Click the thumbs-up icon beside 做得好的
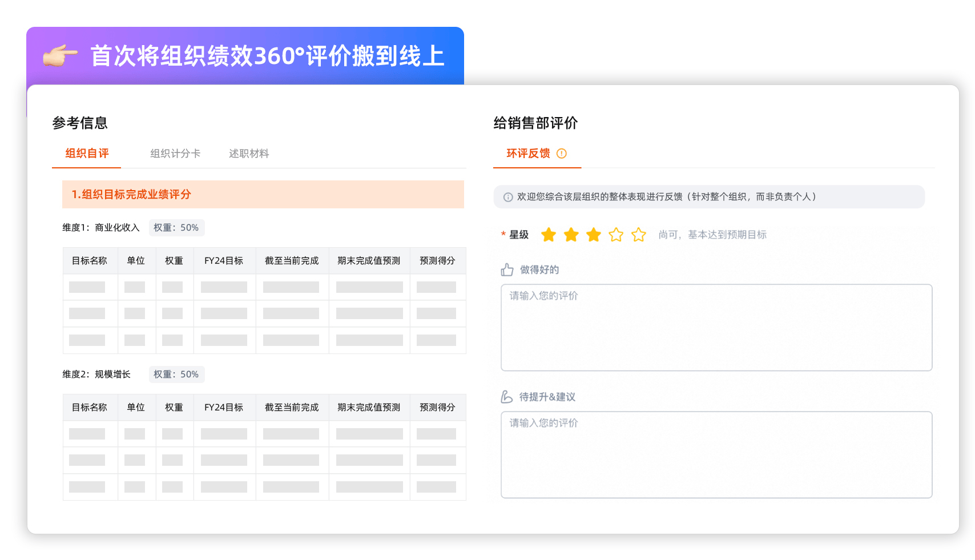Screen dimensions: 975x560 507,269
